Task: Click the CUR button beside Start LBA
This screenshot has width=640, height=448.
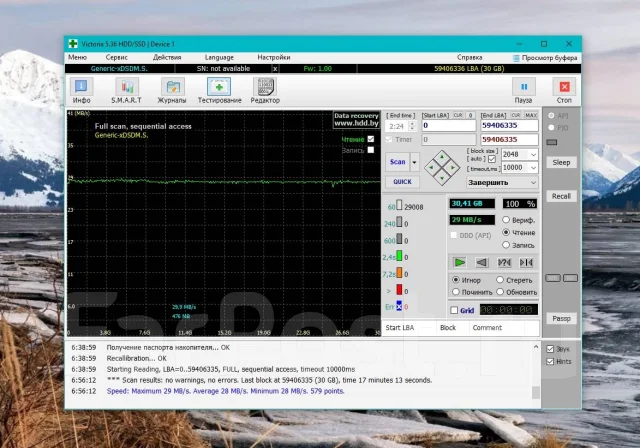Action: tap(458, 115)
